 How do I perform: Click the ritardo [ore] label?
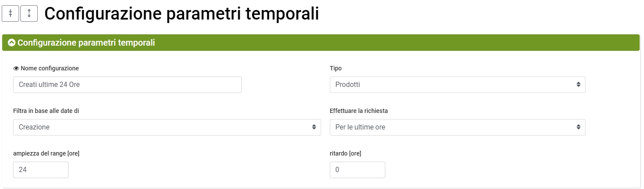point(345,153)
